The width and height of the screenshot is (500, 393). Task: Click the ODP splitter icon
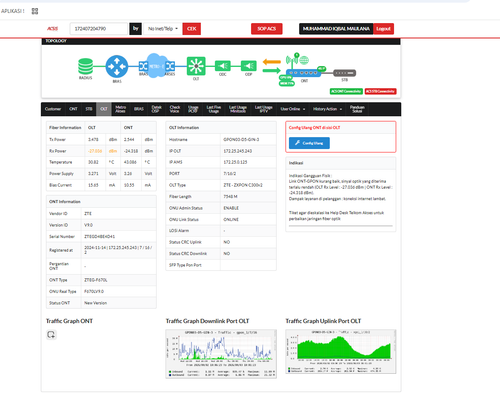pos(249,66)
